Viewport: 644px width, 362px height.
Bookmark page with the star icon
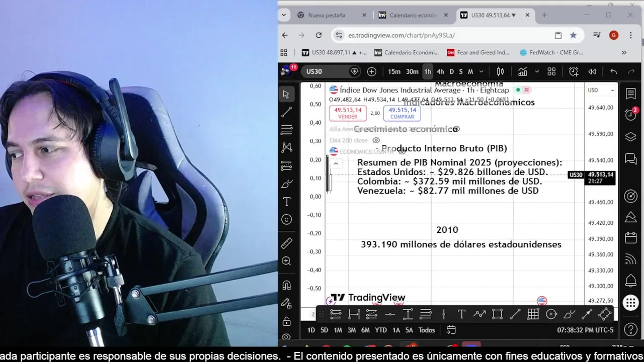click(573, 35)
